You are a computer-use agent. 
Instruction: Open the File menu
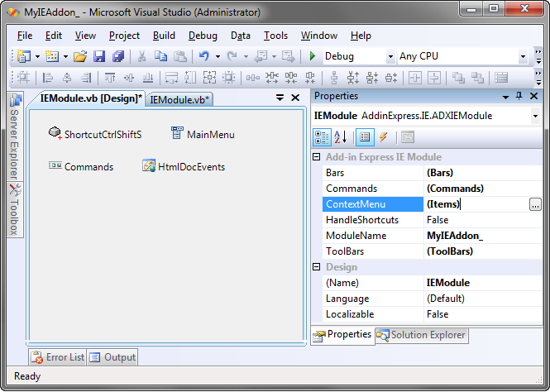click(x=25, y=36)
